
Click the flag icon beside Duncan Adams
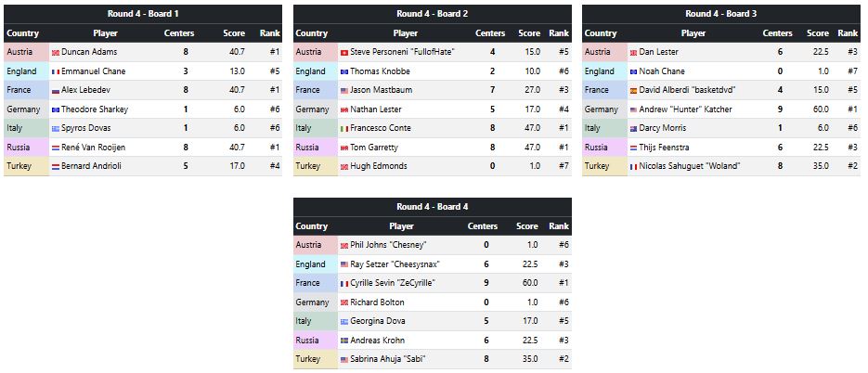pyautogui.click(x=56, y=52)
